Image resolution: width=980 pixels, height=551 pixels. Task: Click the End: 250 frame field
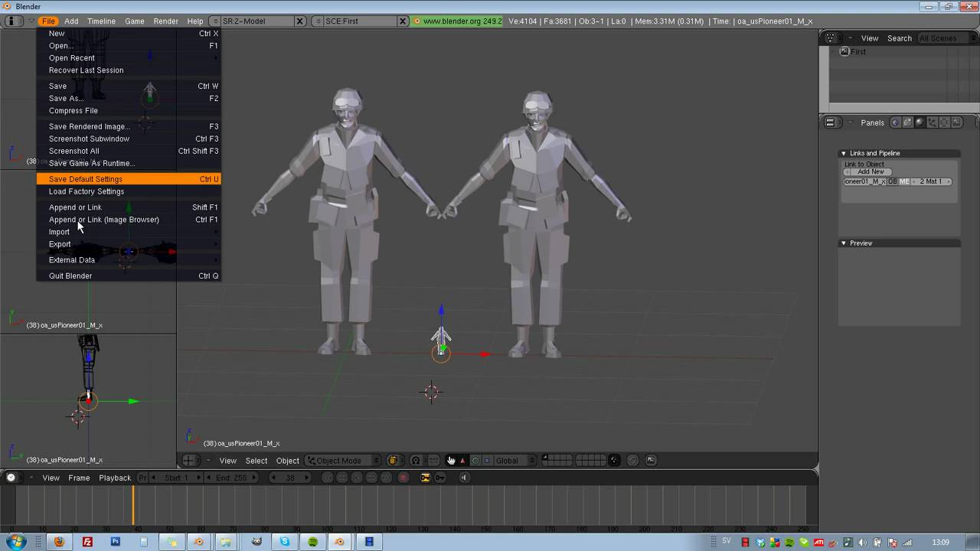(231, 478)
